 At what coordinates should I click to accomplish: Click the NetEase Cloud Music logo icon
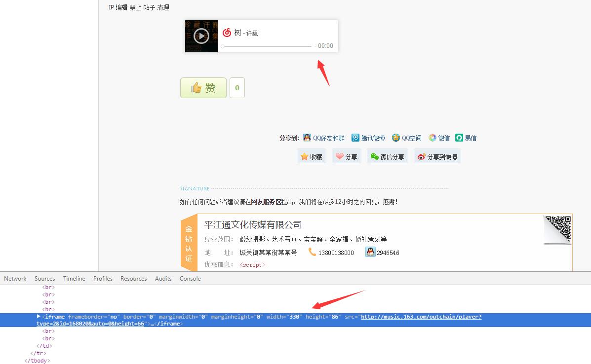(227, 33)
